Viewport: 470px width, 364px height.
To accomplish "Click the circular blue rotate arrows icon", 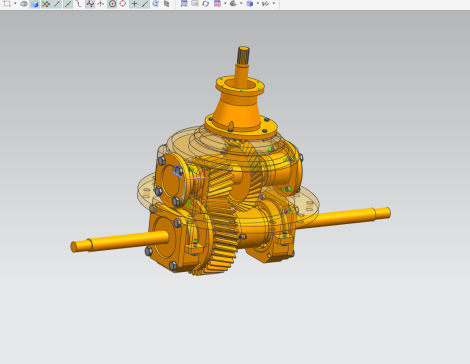I will (x=206, y=4).
